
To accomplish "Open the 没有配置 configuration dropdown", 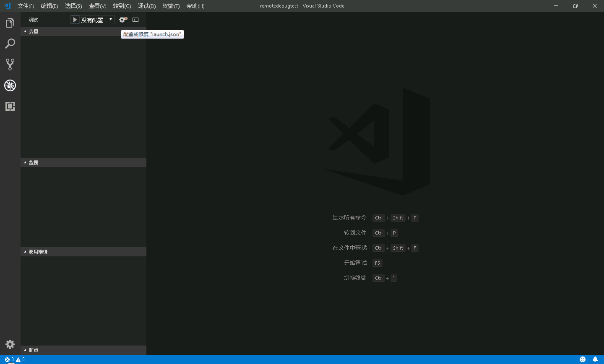I will 97,20.
